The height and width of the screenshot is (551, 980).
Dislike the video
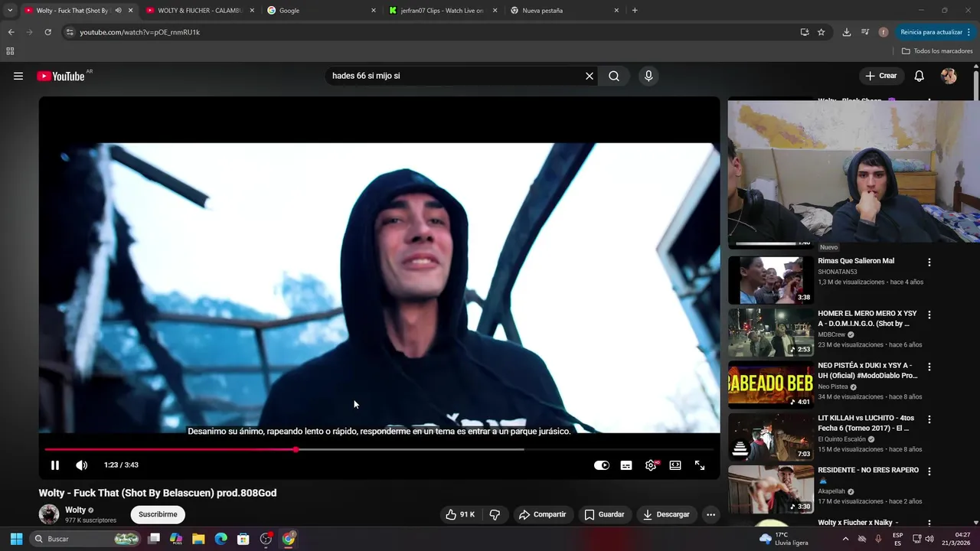point(495,514)
